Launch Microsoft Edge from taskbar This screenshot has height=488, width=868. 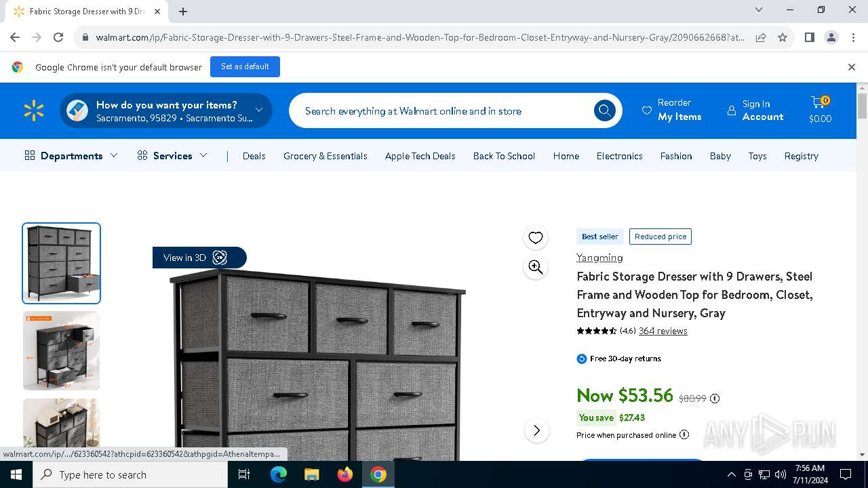279,474
